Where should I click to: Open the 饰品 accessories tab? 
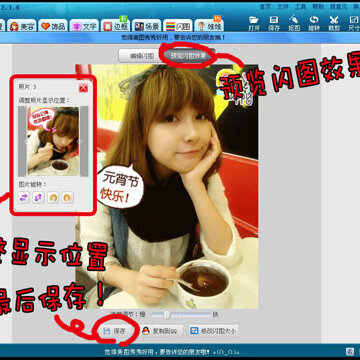pyautogui.click(x=53, y=26)
